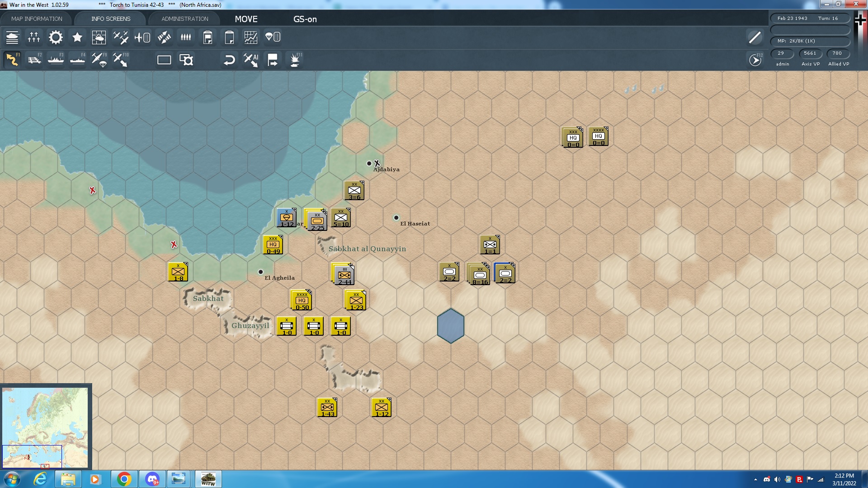The height and width of the screenshot is (488, 868).
Task: Click the minimap overview thumbnail
Action: (45, 427)
